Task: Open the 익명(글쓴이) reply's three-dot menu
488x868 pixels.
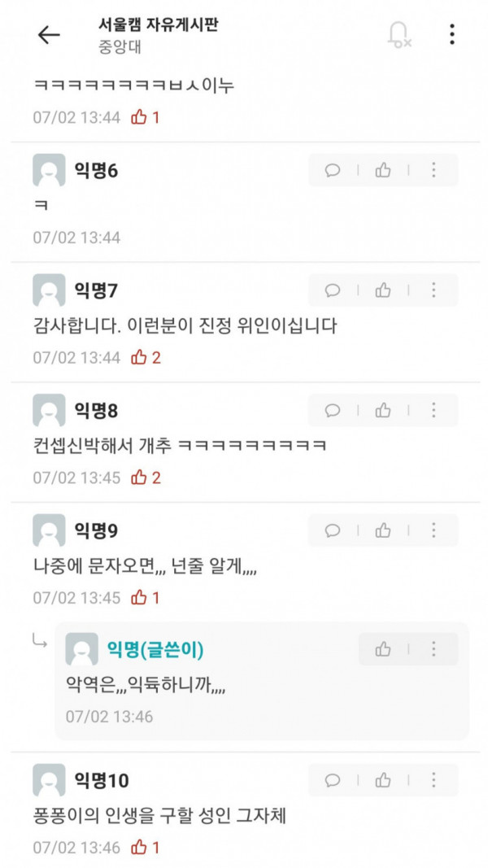Action: click(434, 649)
